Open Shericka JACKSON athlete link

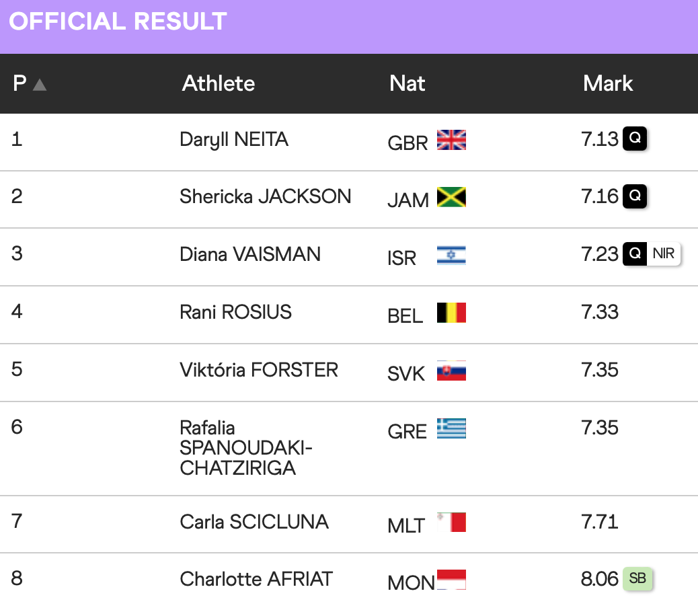[265, 196]
